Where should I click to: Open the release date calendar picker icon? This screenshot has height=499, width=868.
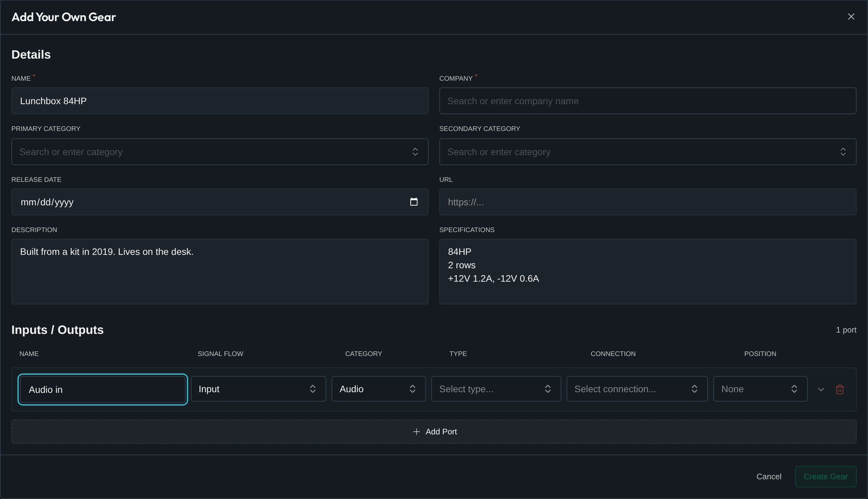[414, 202]
